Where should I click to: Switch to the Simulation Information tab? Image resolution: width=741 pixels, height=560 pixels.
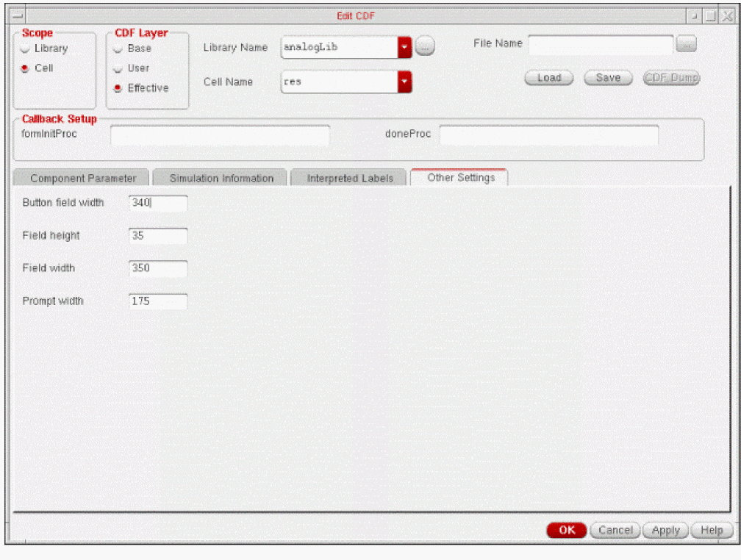[221, 178]
